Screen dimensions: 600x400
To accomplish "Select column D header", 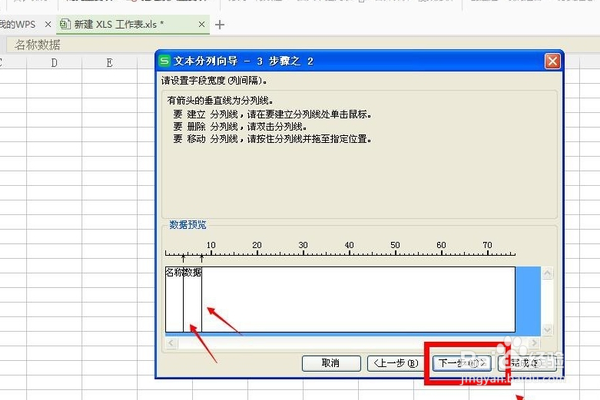I will (54, 62).
